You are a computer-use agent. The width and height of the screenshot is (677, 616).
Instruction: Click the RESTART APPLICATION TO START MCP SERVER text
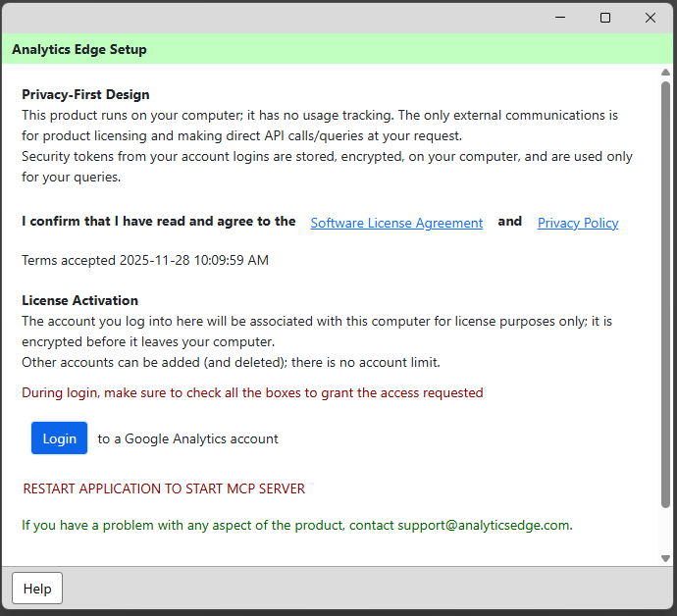(164, 488)
